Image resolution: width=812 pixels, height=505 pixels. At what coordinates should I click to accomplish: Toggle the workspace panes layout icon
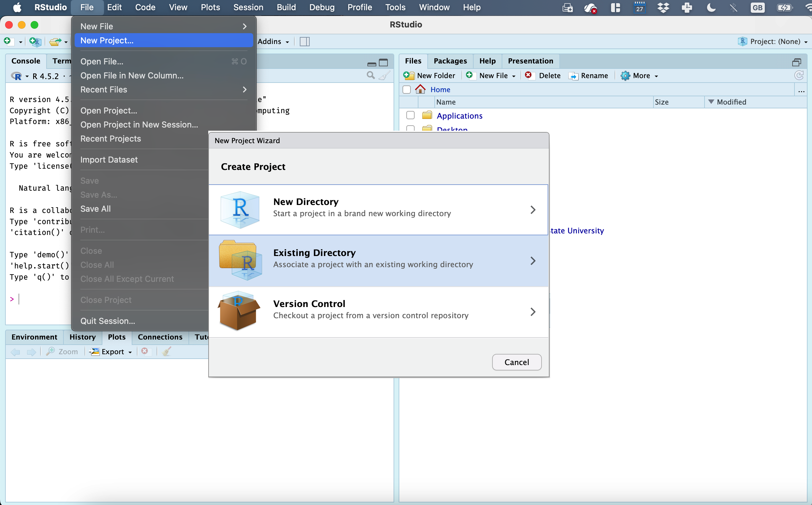pyautogui.click(x=304, y=41)
